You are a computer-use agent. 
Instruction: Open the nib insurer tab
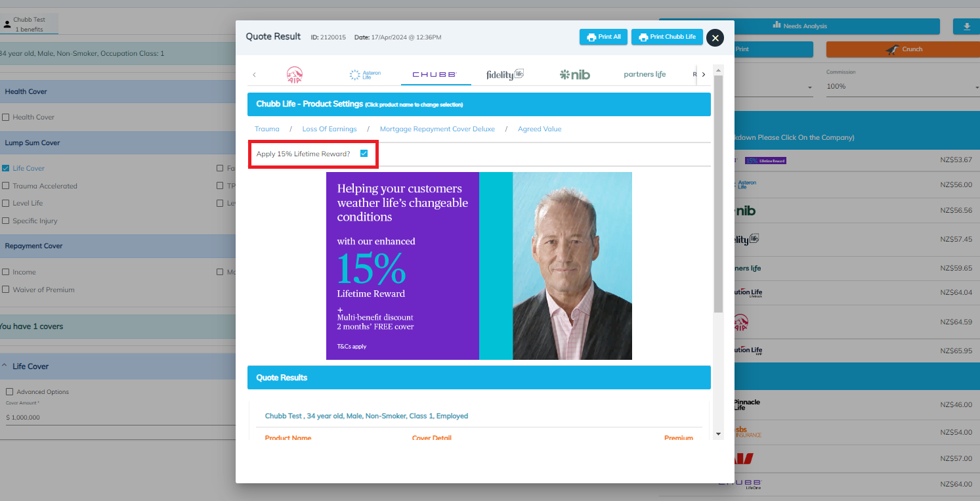click(x=574, y=75)
